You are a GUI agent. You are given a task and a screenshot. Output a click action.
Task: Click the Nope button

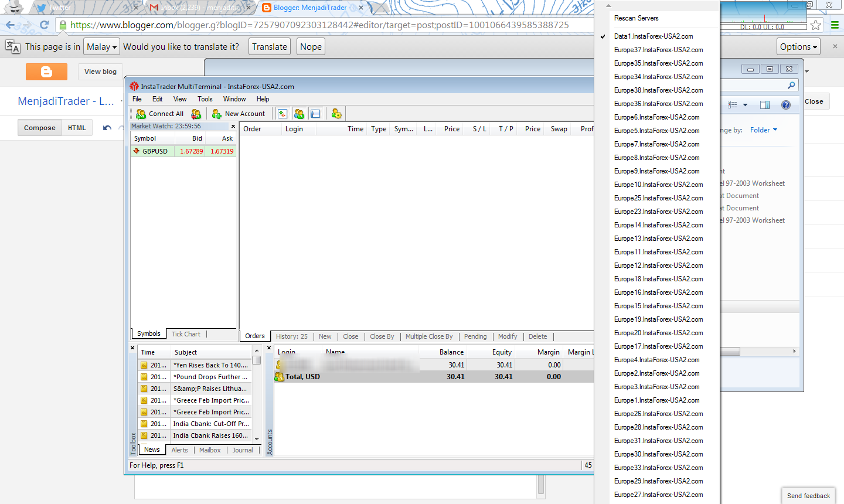coord(311,47)
